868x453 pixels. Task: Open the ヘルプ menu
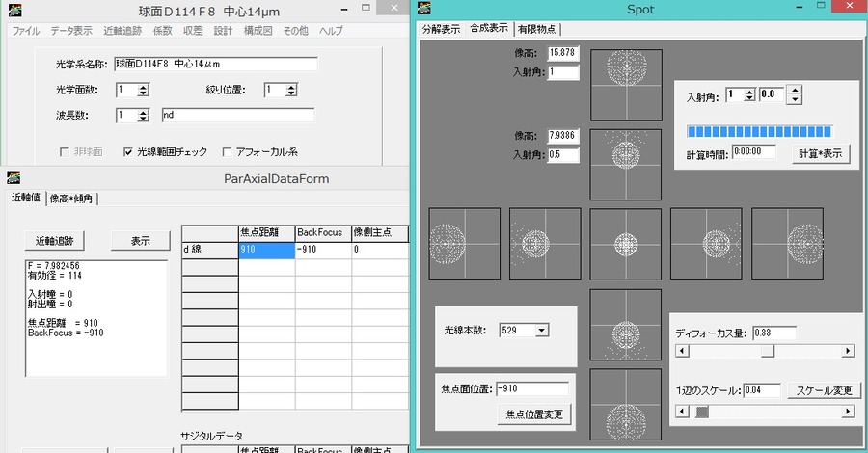tap(331, 31)
